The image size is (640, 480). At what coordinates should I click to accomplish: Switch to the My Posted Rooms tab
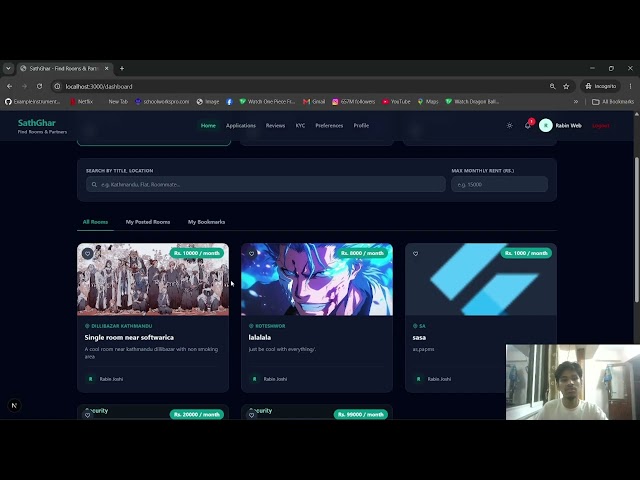(x=148, y=222)
